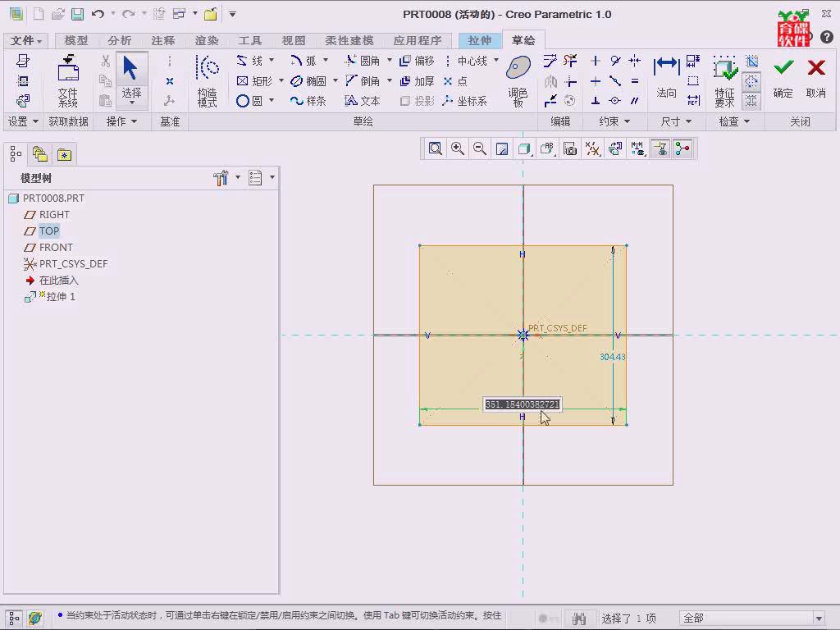Open the Folder Browser navigator tab
This screenshot has width=840, height=630.
pyautogui.click(x=40, y=154)
